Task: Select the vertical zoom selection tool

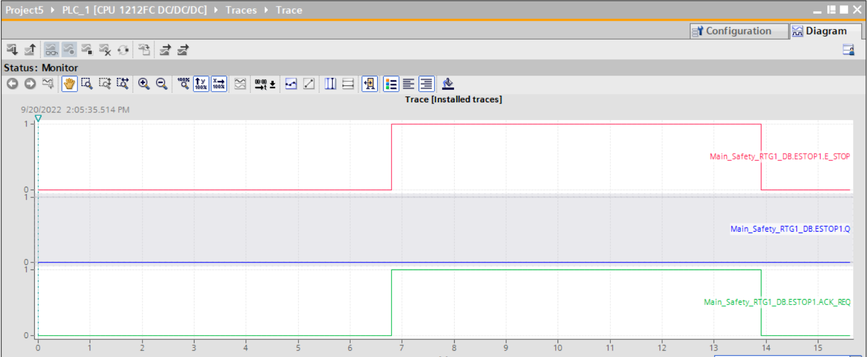Action: click(105, 84)
